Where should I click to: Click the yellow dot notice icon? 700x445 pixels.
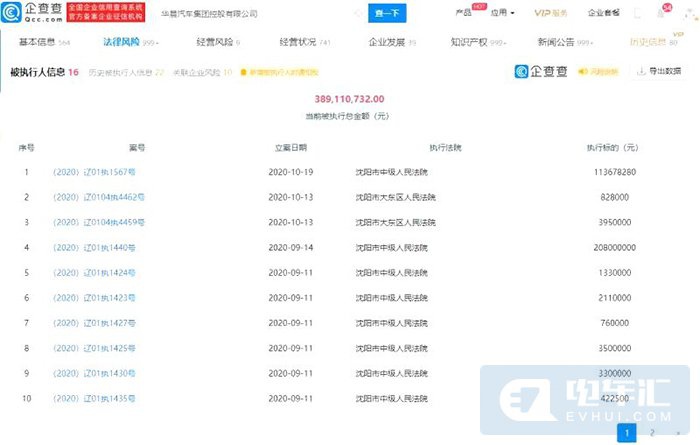(243, 72)
